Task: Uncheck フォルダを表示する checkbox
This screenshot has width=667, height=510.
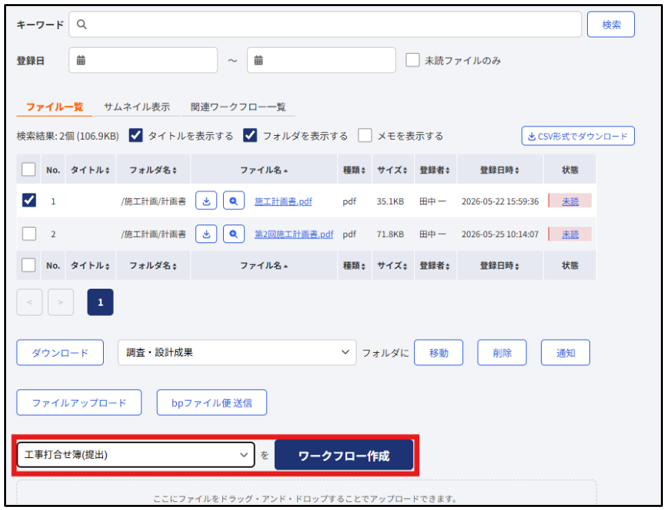Action: click(250, 135)
